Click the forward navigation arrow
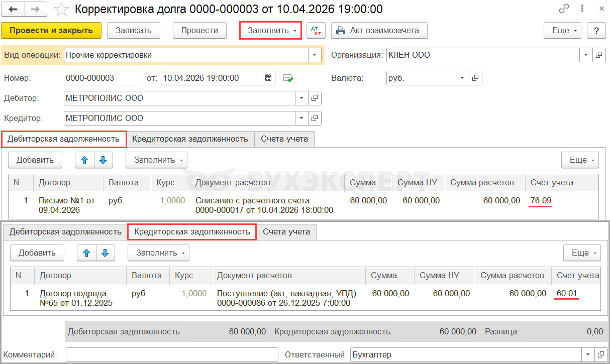Screen dimensions: 610x364 click(36, 10)
